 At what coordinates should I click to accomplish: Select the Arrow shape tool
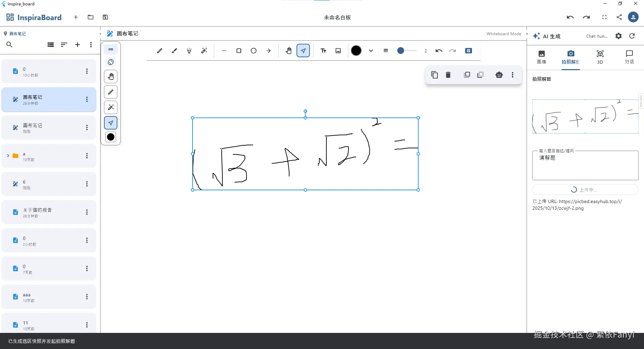(269, 51)
